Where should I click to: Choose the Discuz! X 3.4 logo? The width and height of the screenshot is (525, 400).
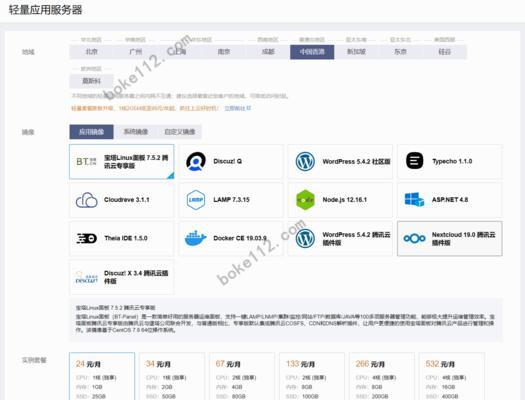point(86,277)
